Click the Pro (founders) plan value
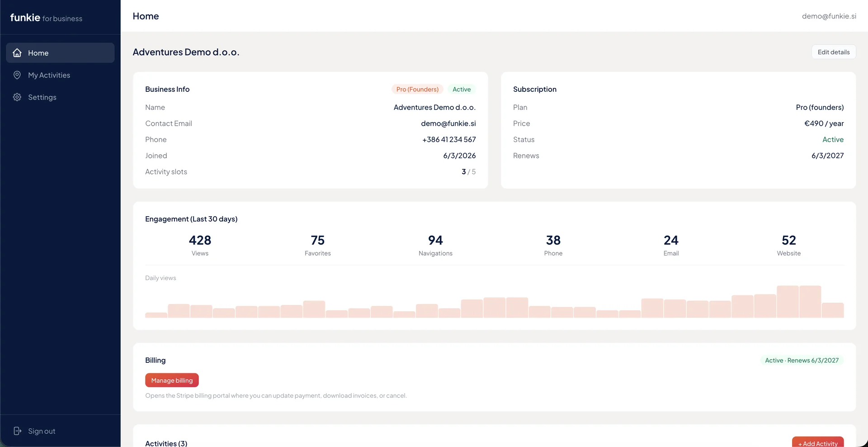 [820, 108]
